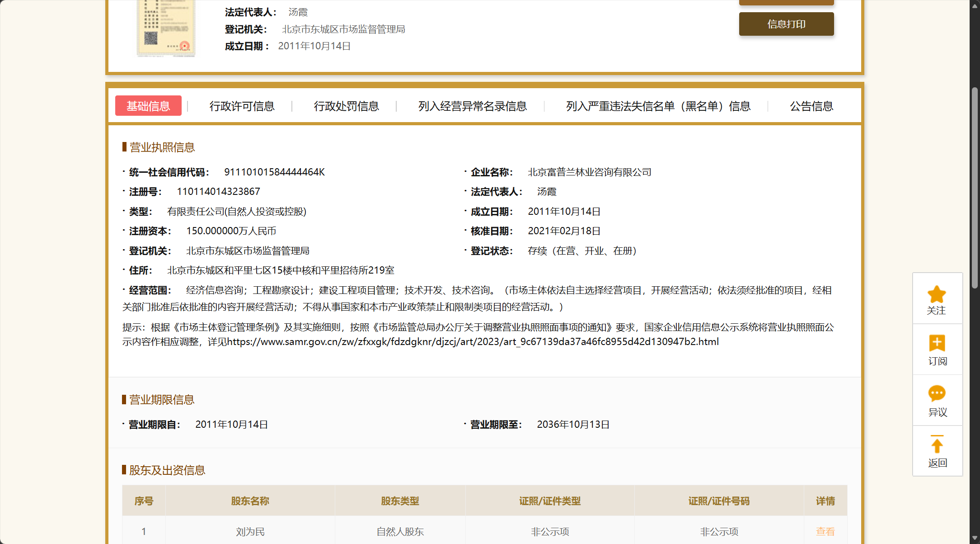
Task: Click 查看 link for shareholder 刘为民
Action: coord(825,531)
